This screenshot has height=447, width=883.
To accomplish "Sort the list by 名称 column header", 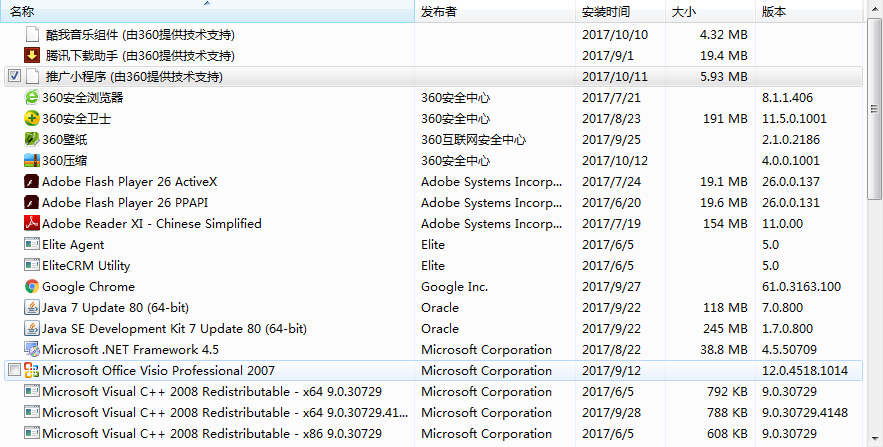I will pyautogui.click(x=207, y=11).
